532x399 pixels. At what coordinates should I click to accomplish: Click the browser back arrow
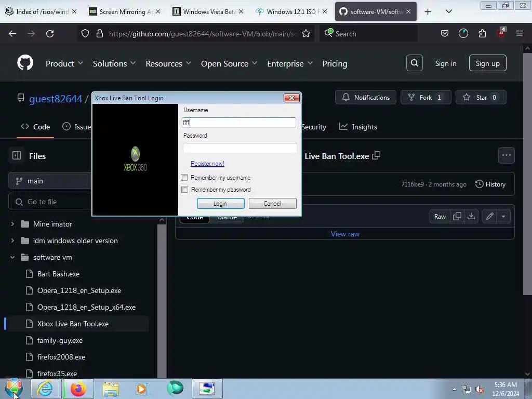tap(12, 34)
